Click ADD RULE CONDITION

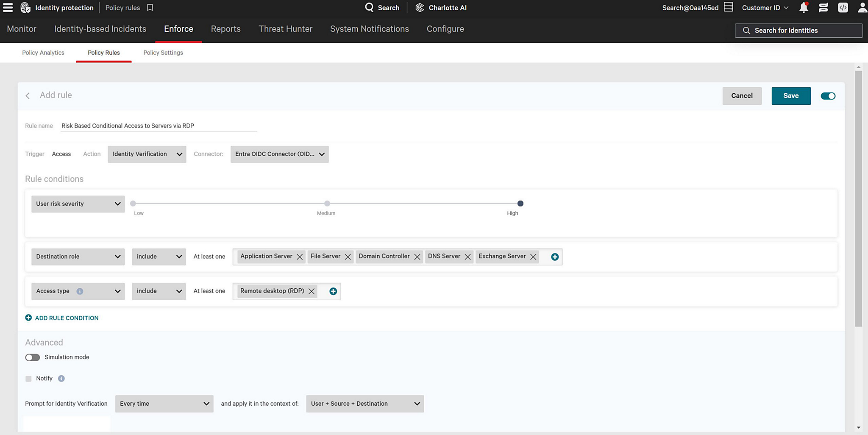[62, 318]
